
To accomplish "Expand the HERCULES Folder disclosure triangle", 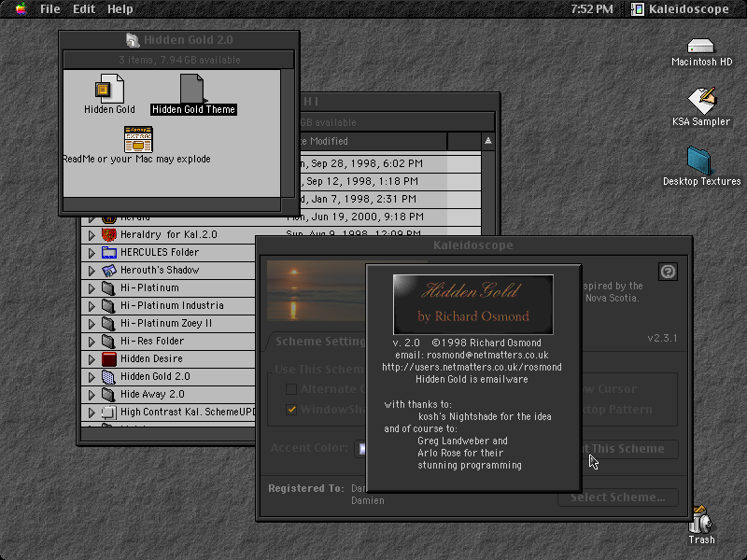I will [92, 252].
